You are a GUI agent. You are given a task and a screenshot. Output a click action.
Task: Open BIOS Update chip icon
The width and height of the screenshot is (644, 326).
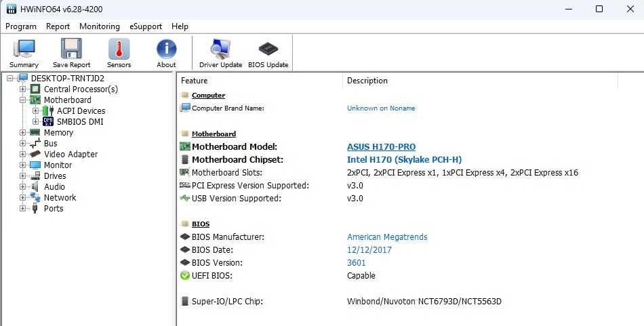pos(268,49)
